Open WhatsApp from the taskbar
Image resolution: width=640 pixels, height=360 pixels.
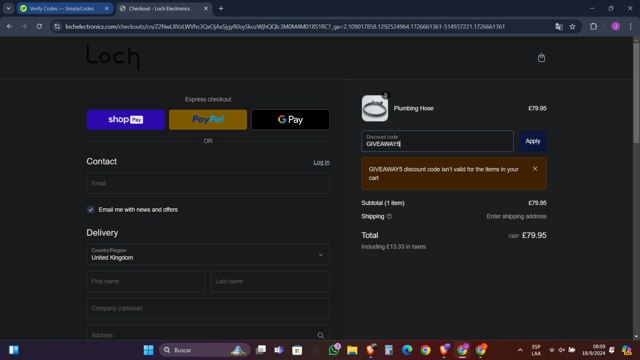[334, 350]
